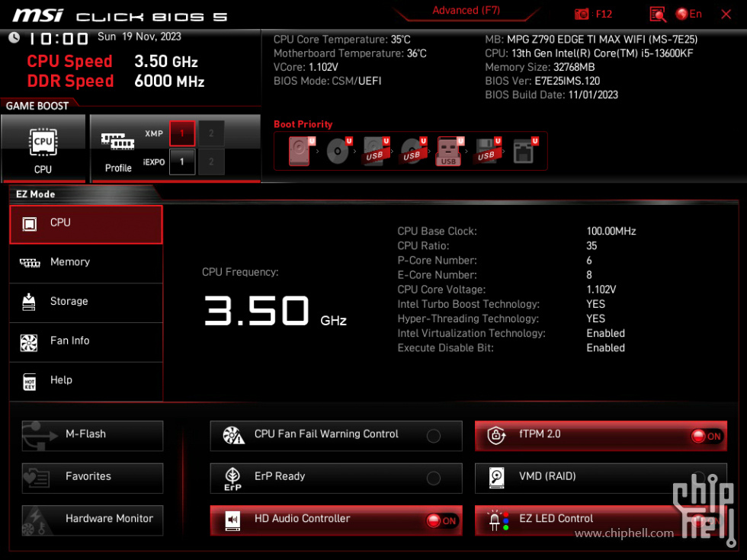This screenshot has width=747, height=560.
Task: Click Motherboard Temperature: 36°C
Action: 350,53
